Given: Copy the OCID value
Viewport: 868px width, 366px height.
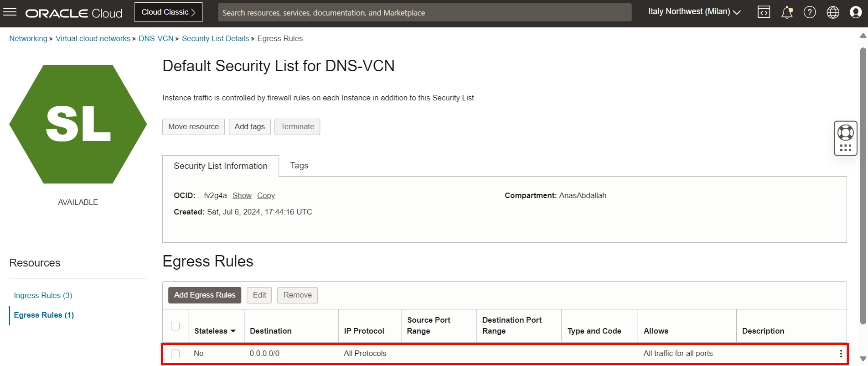Looking at the screenshot, I should tap(266, 195).
